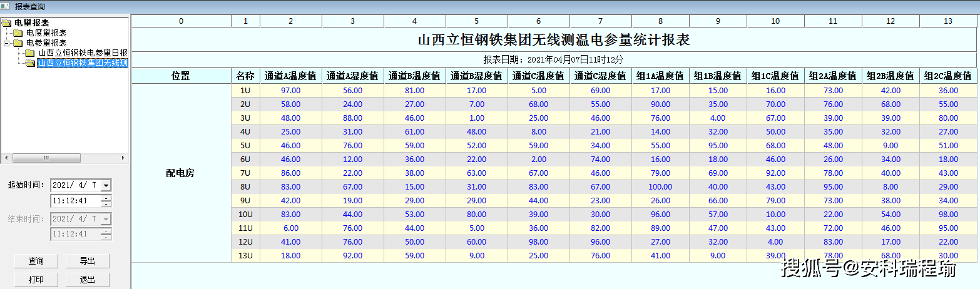Click the 1U row name cell
980x289 pixels.
246,91
